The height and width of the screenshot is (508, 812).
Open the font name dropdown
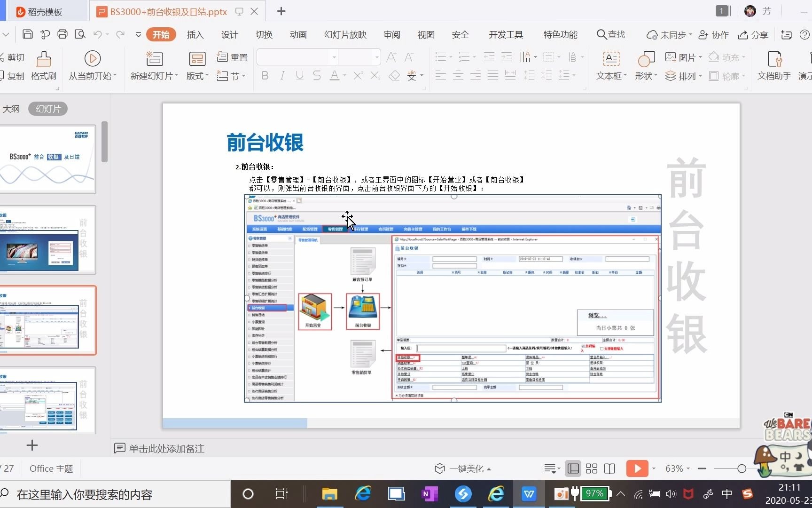click(334, 57)
